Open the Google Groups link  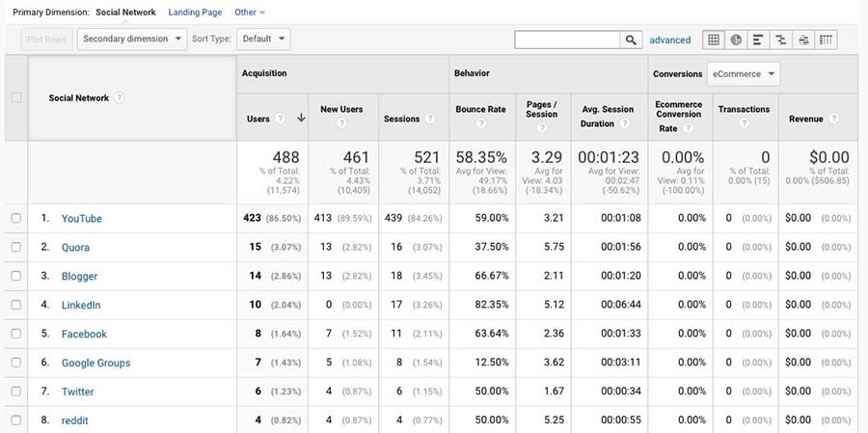point(95,363)
